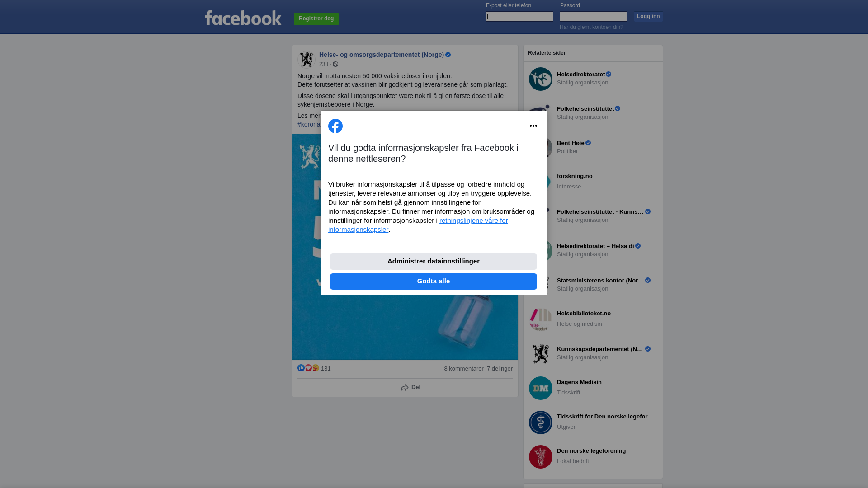Screen dimensions: 868x488
Task: Open Helsedirektoratet page avatar
Action: click(541, 79)
